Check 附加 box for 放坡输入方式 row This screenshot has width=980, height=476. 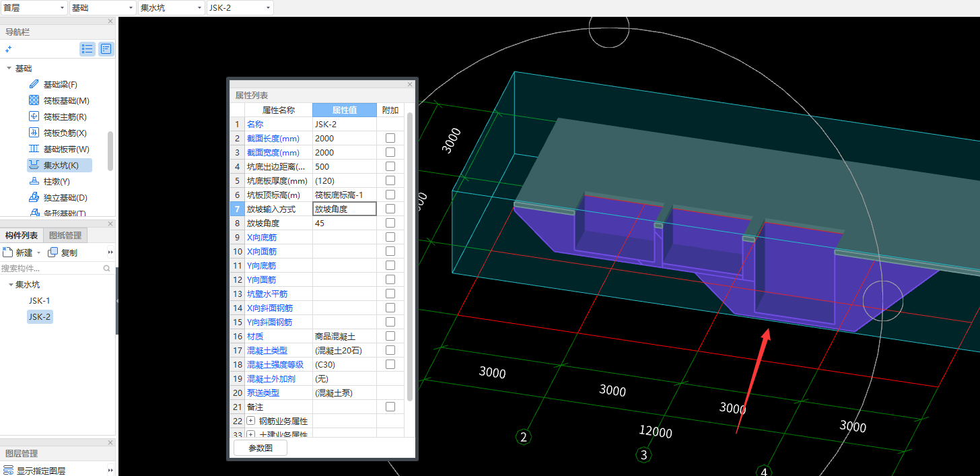[390, 209]
